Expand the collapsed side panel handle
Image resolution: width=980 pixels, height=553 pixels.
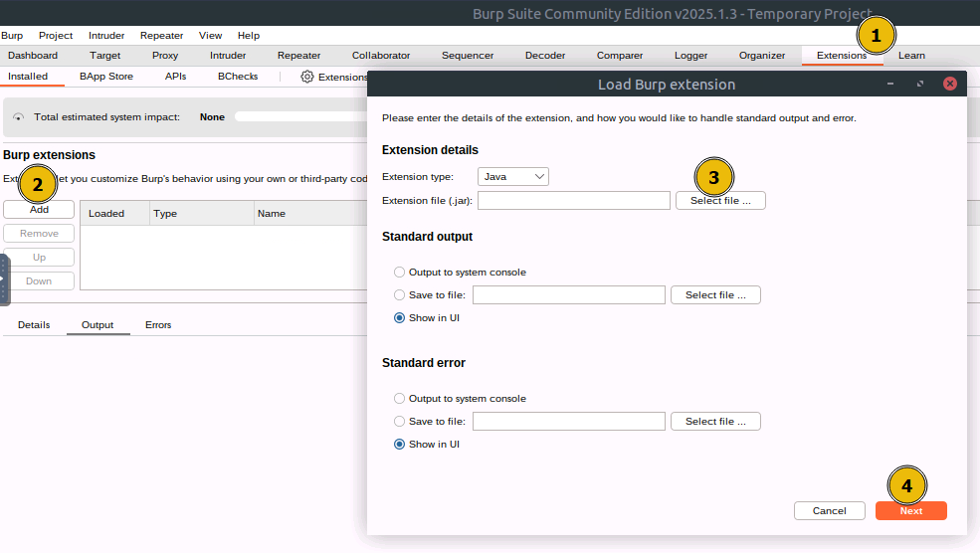(4, 279)
